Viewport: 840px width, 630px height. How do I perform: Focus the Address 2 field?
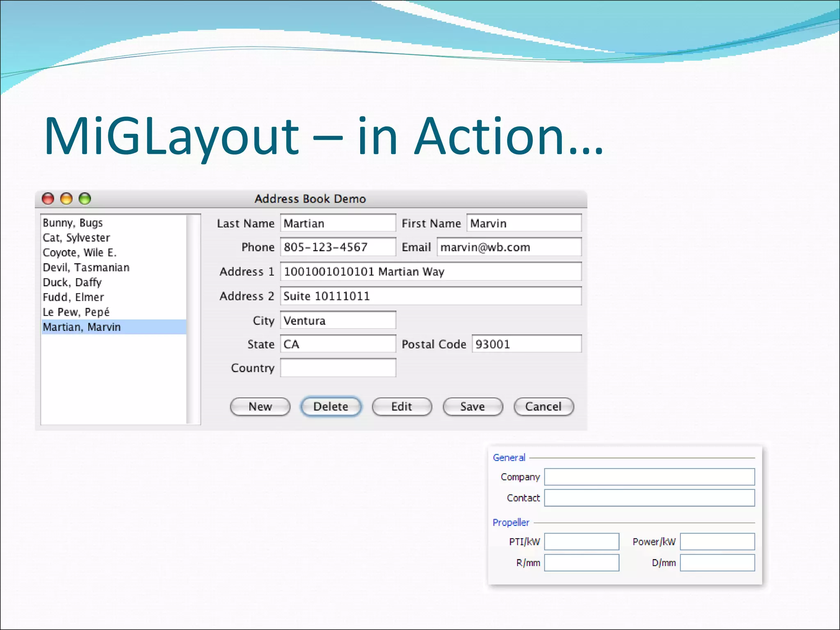(431, 296)
